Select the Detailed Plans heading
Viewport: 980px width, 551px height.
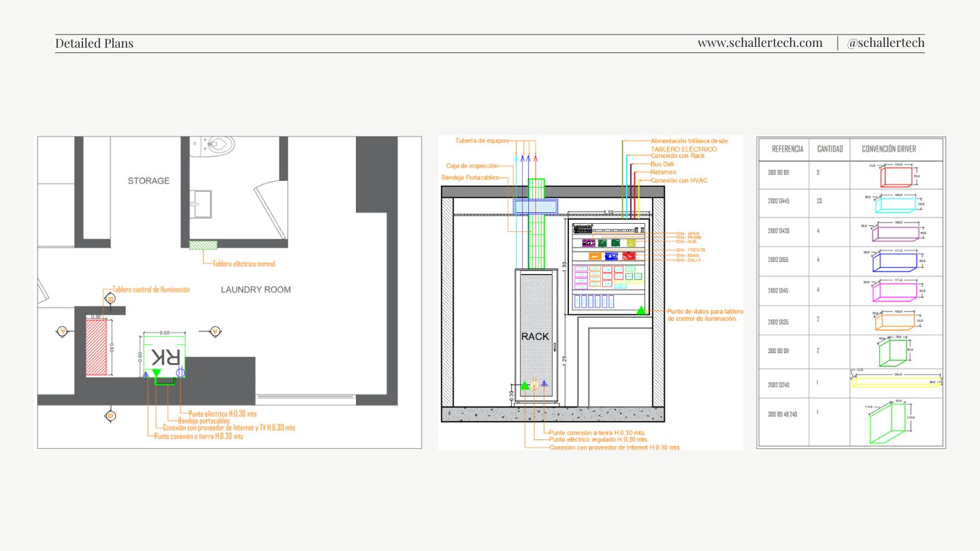coord(94,44)
